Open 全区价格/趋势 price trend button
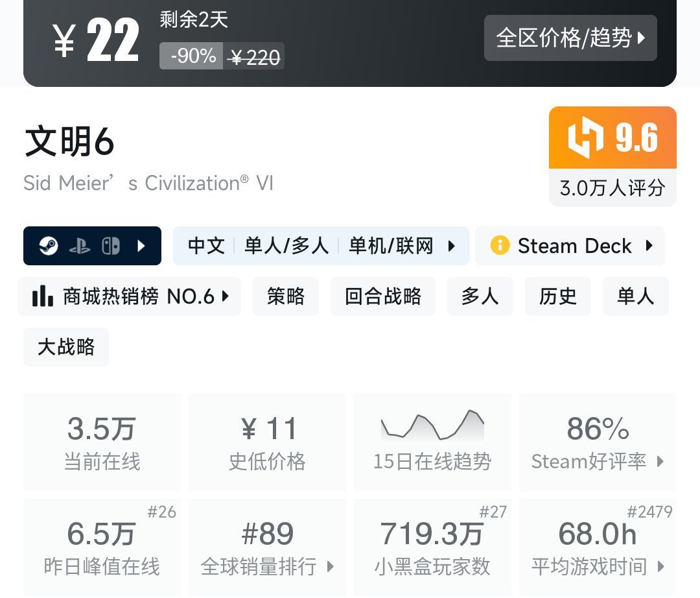 tap(570, 38)
